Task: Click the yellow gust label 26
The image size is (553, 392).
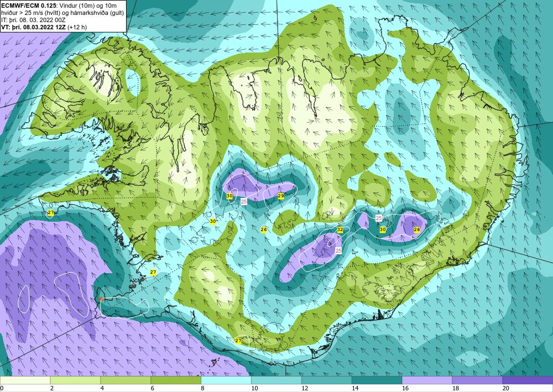Action: click(263, 230)
